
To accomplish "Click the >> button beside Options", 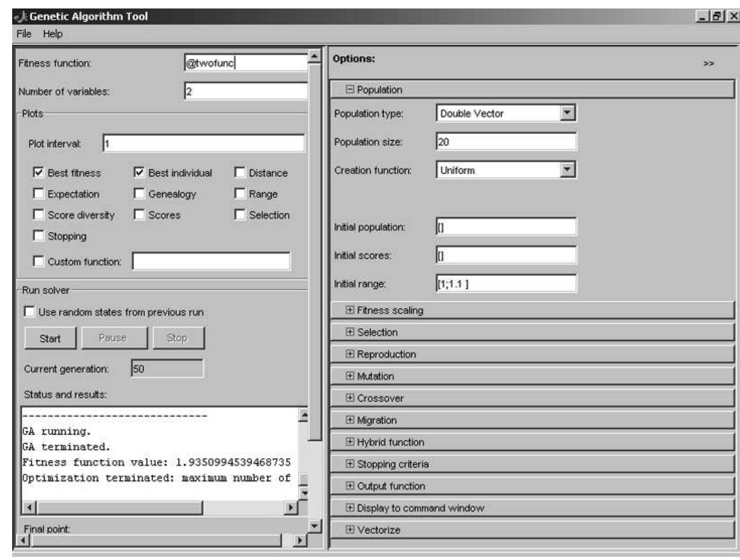I will click(x=709, y=64).
